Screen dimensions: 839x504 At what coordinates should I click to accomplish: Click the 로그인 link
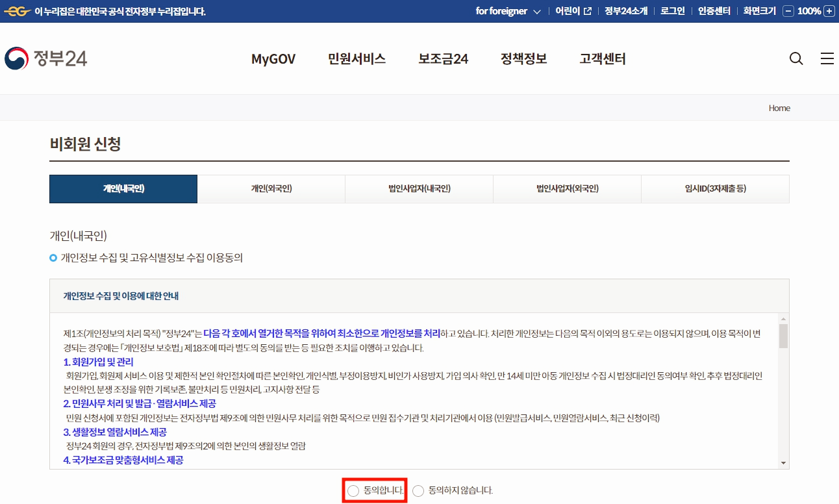click(672, 10)
